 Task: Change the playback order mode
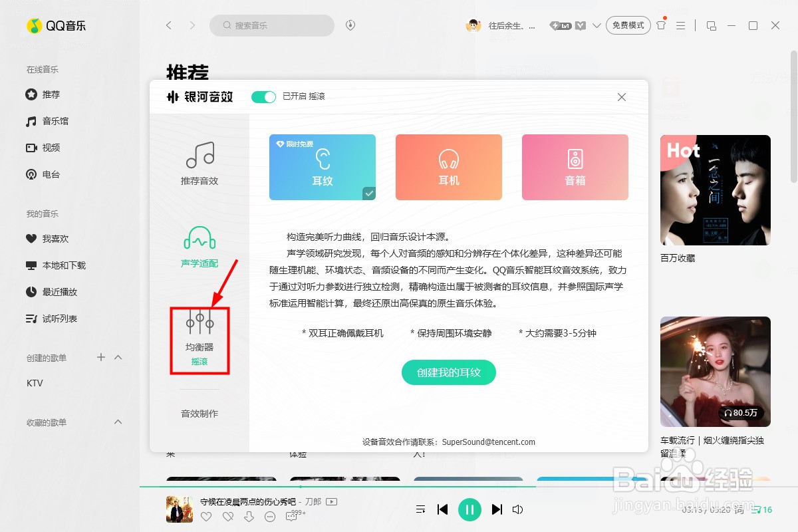coord(420,509)
